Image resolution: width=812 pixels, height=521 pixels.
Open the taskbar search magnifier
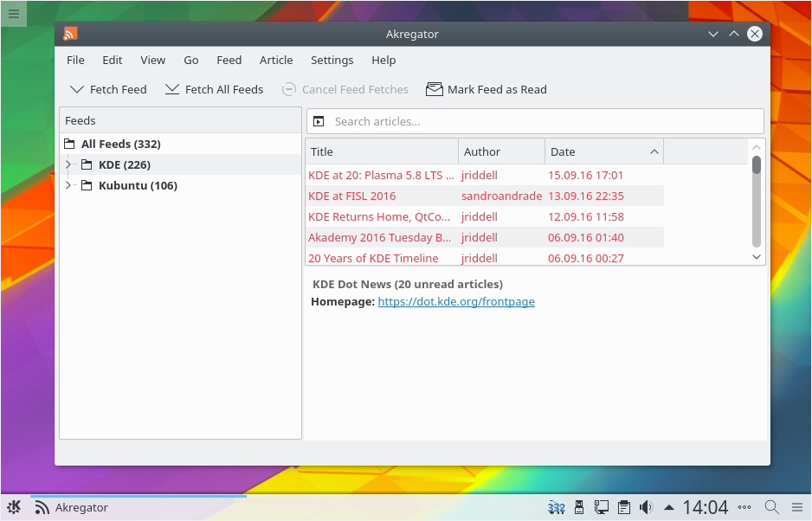pyautogui.click(x=771, y=507)
